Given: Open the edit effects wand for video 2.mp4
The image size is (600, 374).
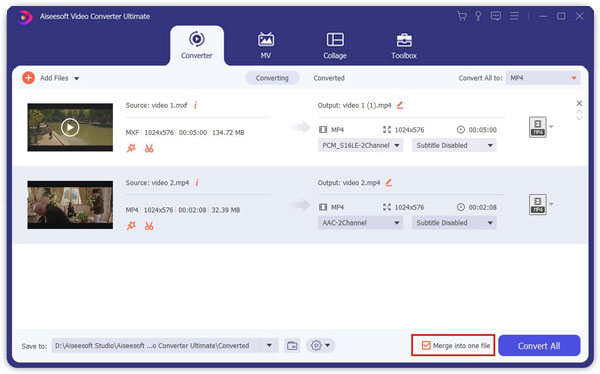Looking at the screenshot, I should (131, 226).
